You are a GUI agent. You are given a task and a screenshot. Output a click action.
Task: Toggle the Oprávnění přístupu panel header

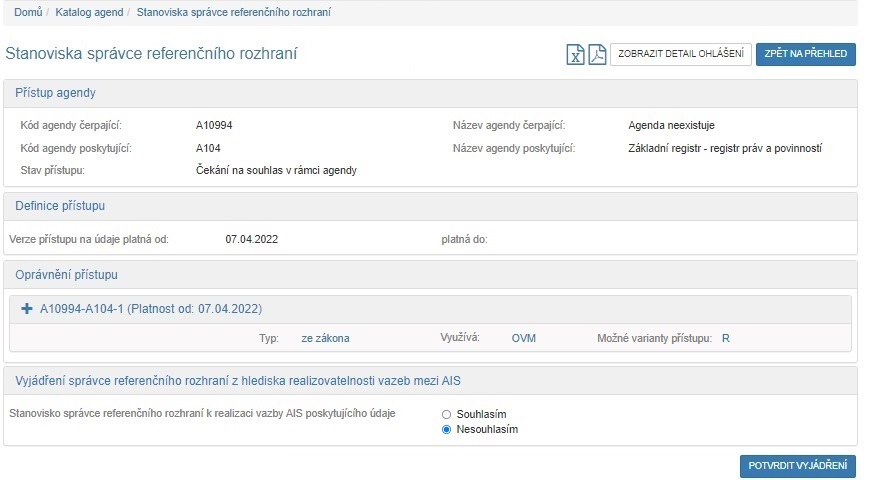66,274
